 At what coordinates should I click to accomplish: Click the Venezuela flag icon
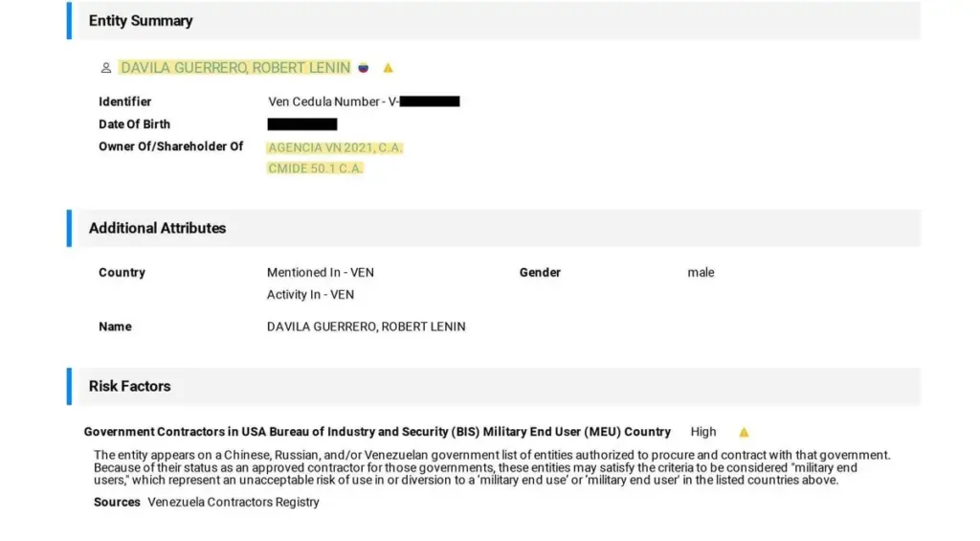(364, 68)
